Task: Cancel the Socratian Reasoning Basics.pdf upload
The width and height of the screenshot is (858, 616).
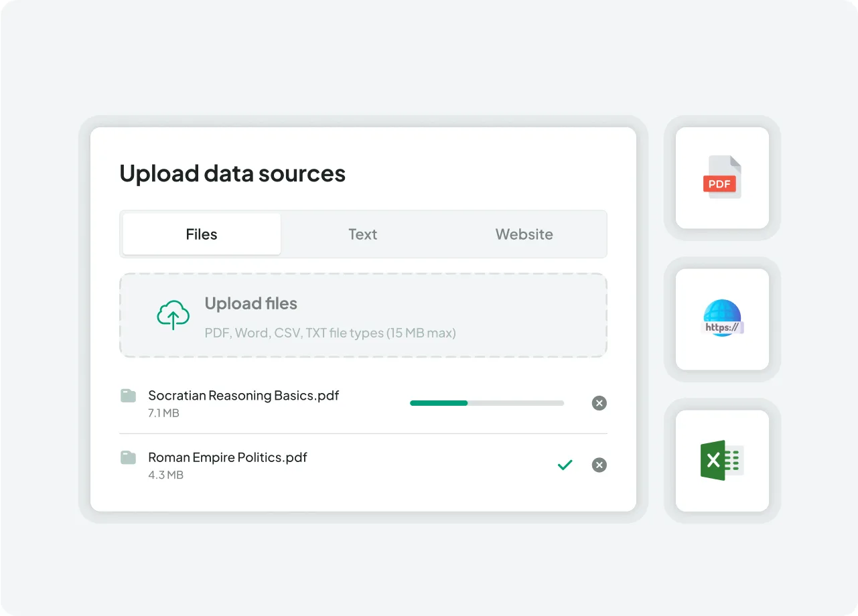Action: [x=599, y=403]
